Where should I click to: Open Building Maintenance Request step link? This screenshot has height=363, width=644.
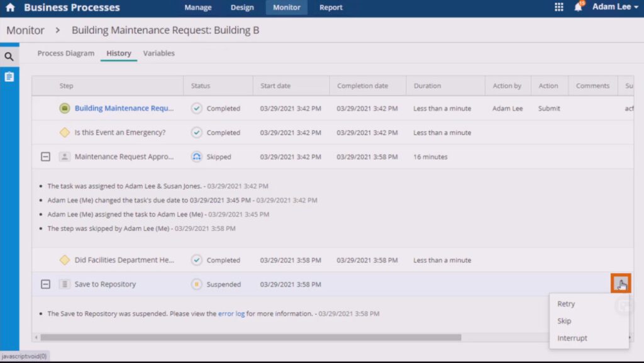click(124, 108)
